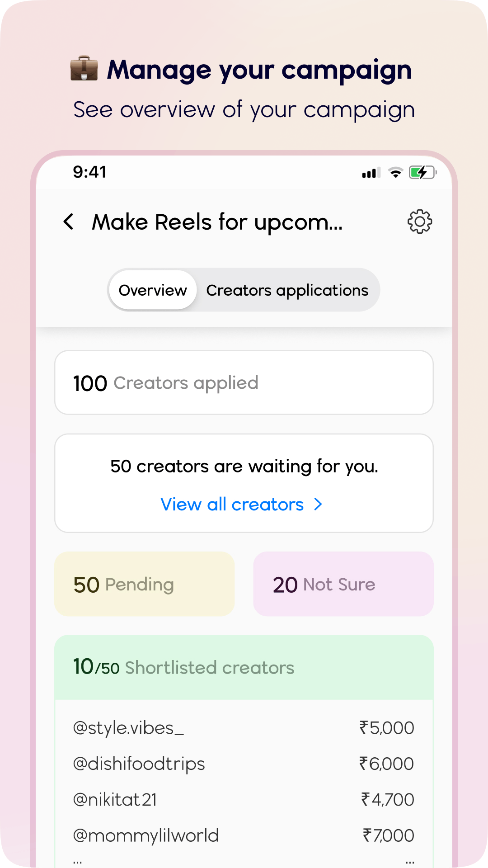Select creator @style.vibes_ row

244,728
